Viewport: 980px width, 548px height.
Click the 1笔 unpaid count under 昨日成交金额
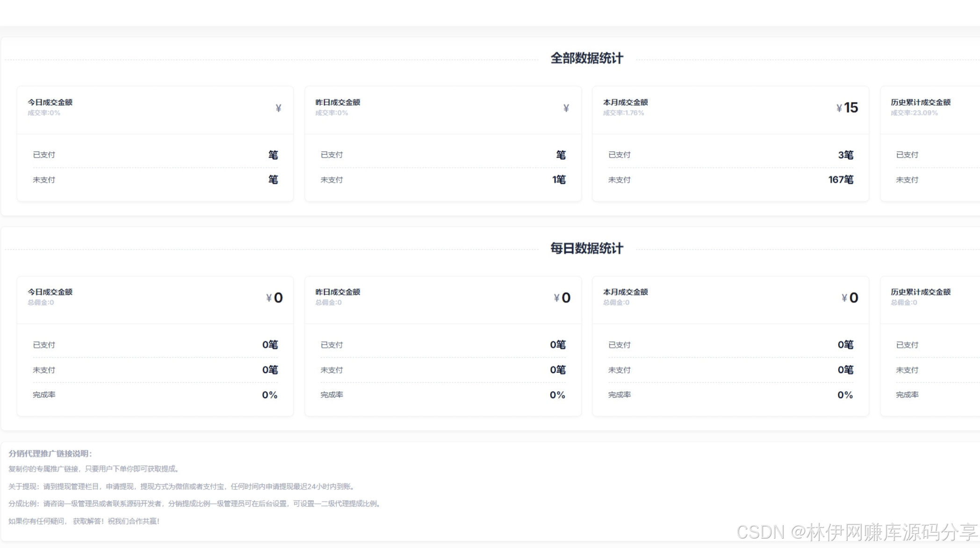coord(558,180)
